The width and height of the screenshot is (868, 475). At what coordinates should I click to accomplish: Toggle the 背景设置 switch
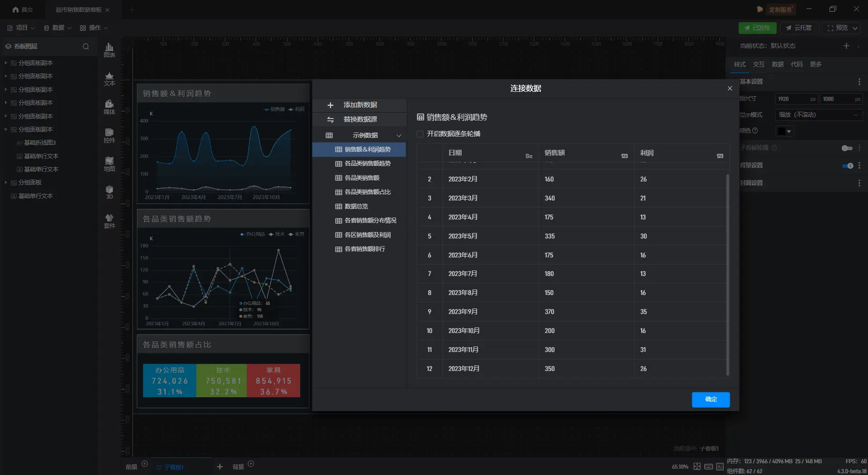[847, 166]
